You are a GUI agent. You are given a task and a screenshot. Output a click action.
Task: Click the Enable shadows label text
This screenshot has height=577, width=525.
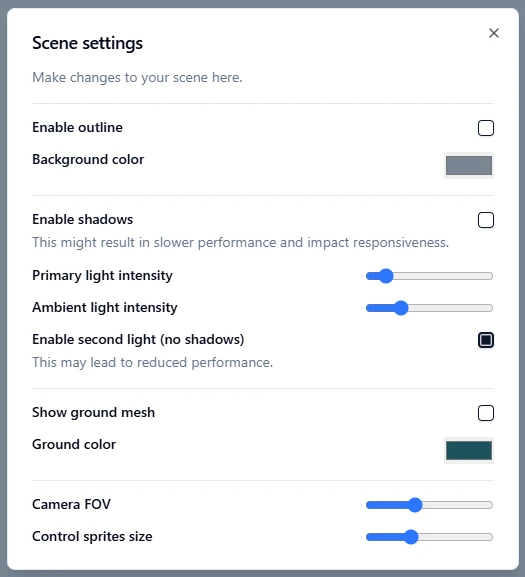point(82,219)
